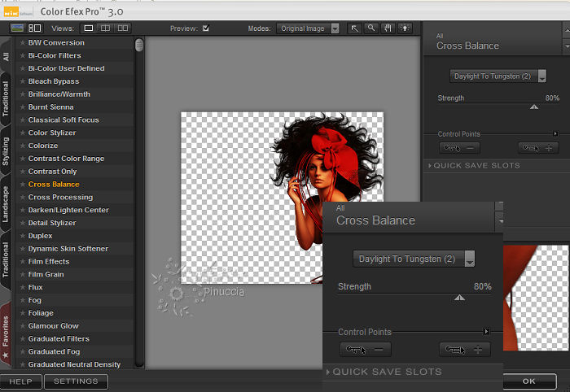Click the Nik Software logo
The width and height of the screenshot is (570, 392).
point(11,12)
